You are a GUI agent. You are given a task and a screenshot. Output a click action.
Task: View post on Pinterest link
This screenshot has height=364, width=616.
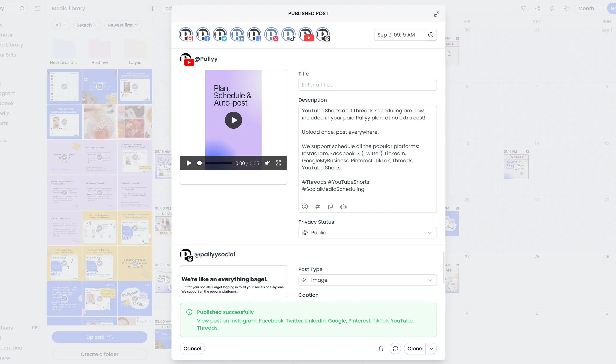359,321
